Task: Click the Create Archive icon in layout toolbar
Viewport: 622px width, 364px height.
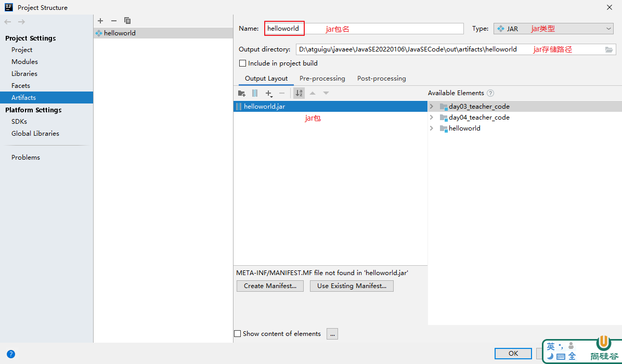Action: point(255,93)
